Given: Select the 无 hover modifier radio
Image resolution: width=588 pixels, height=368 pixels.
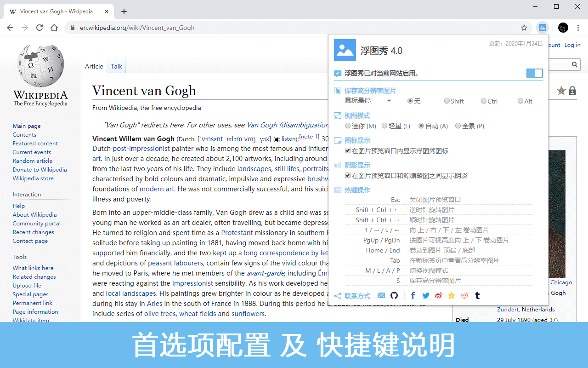Looking at the screenshot, I should pyautogui.click(x=410, y=101).
